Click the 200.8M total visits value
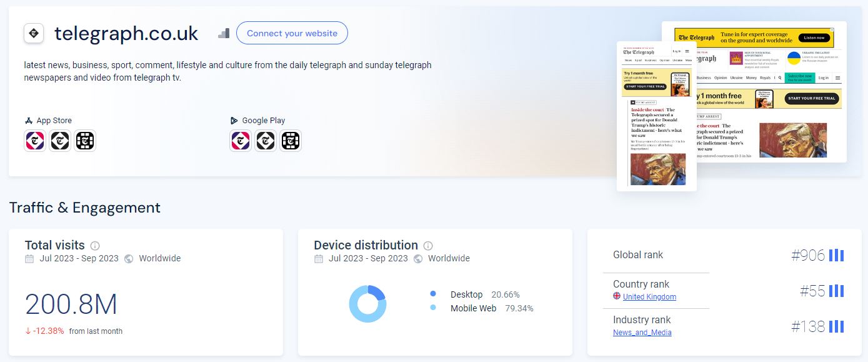The height and width of the screenshot is (362, 868). (x=71, y=304)
